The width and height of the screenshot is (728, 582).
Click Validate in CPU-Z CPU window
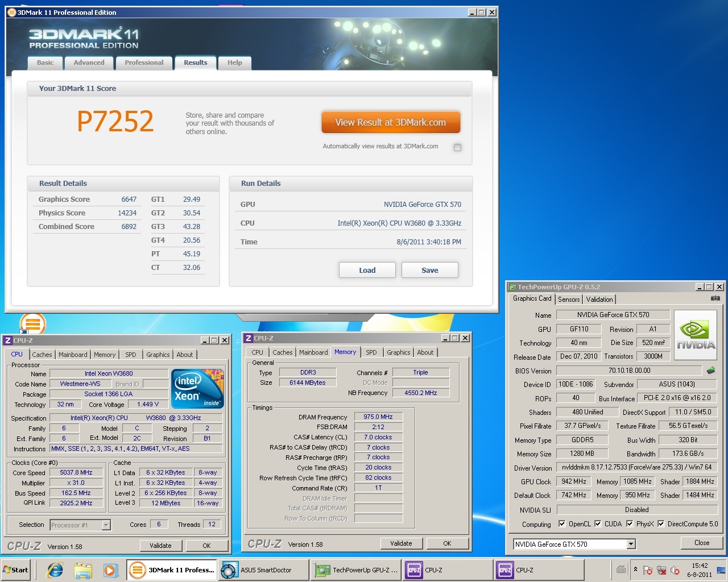[x=160, y=546]
